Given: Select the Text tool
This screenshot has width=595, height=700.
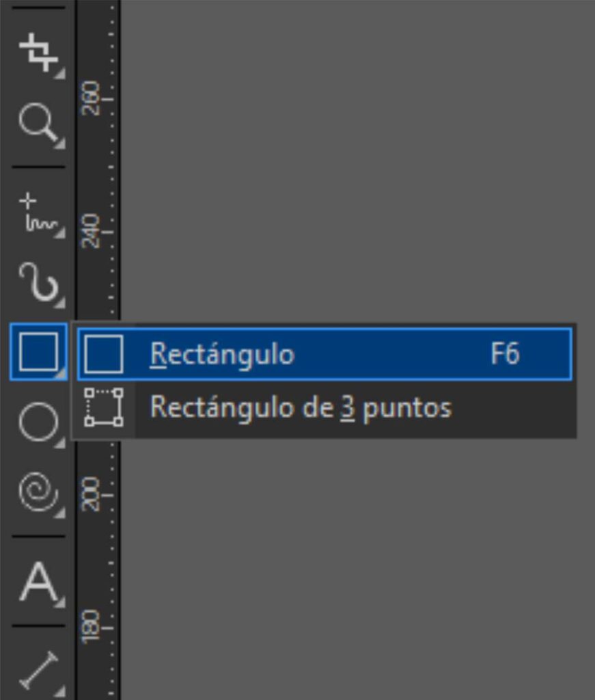Looking at the screenshot, I should [x=38, y=582].
